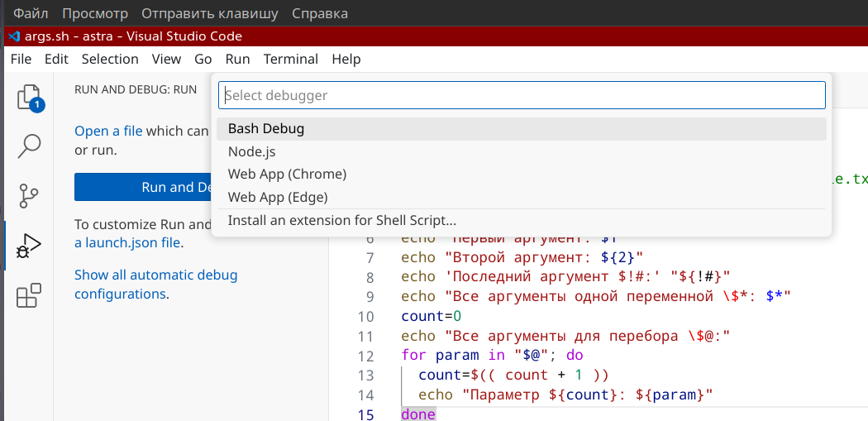The image size is (868, 421).
Task: Choose Web App (Edge) debugger
Action: coord(522,197)
